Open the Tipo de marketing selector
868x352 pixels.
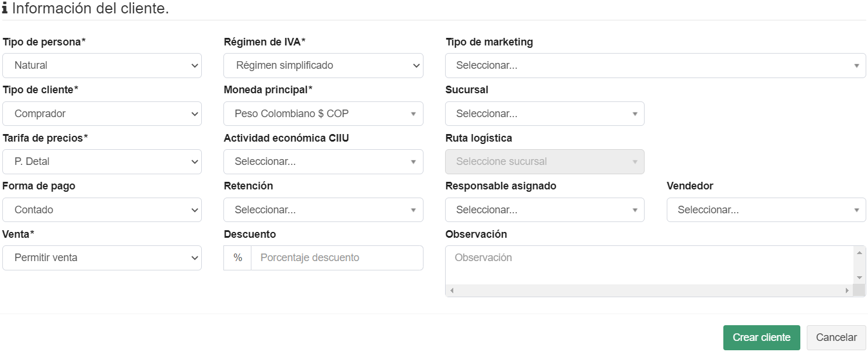point(655,66)
